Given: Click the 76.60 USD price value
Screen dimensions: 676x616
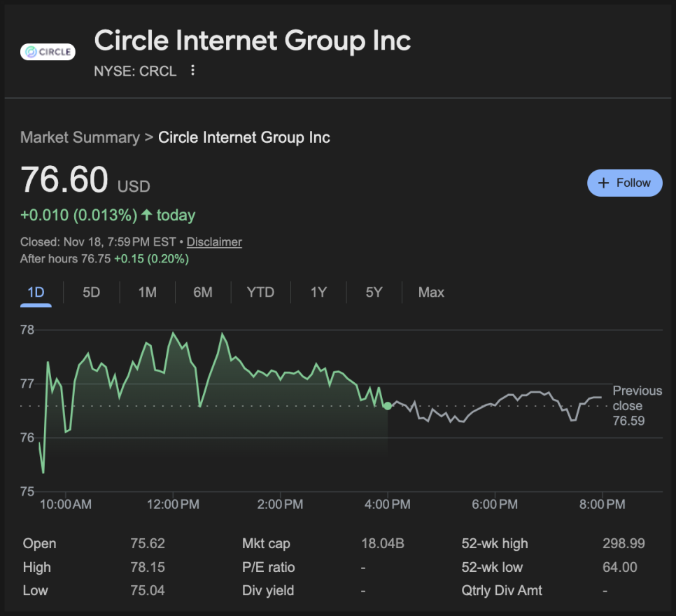Looking at the screenshot, I should (x=64, y=179).
